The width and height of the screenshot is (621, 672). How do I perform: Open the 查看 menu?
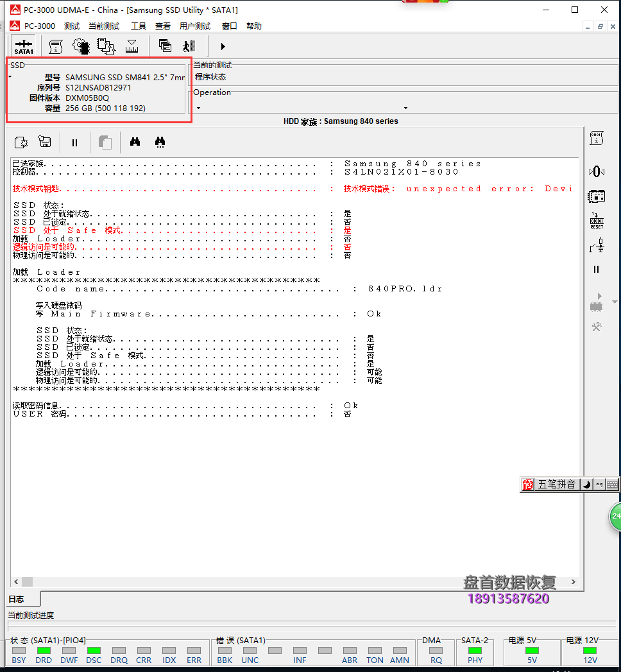(x=163, y=26)
